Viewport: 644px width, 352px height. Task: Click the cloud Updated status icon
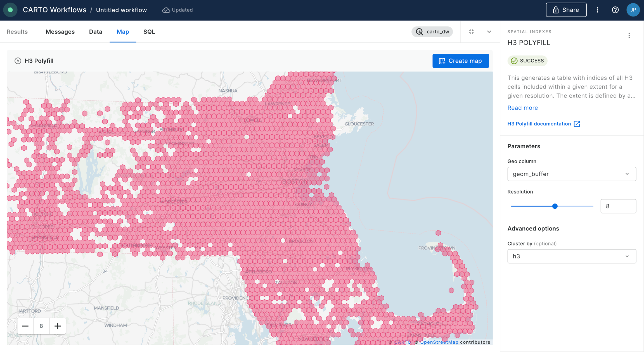coord(166,10)
